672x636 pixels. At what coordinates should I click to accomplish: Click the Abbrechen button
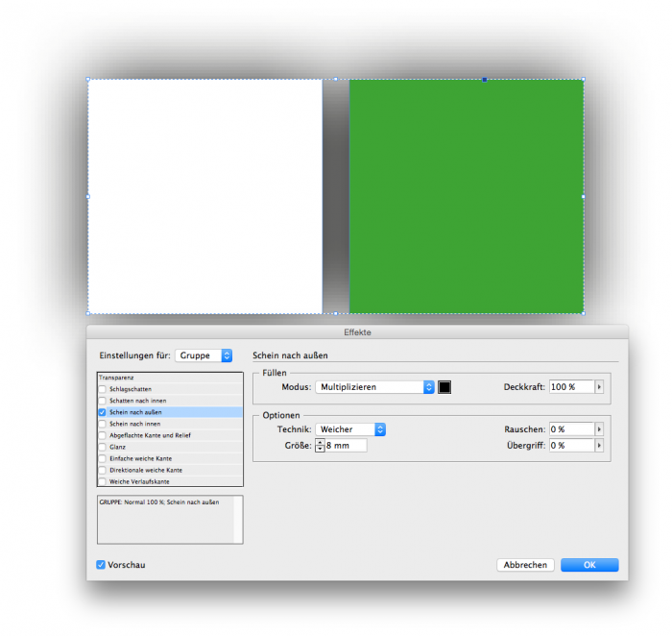(525, 565)
